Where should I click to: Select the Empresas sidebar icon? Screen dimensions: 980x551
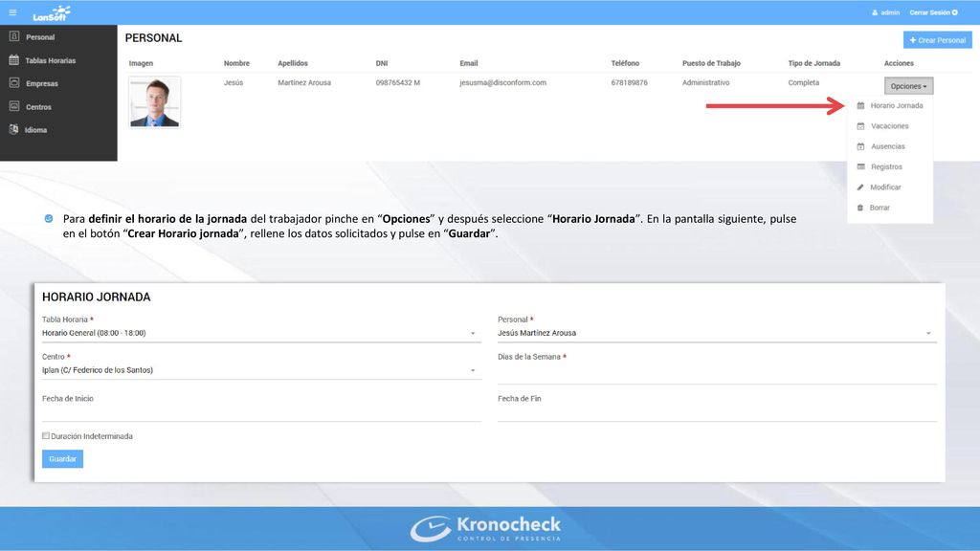[14, 83]
